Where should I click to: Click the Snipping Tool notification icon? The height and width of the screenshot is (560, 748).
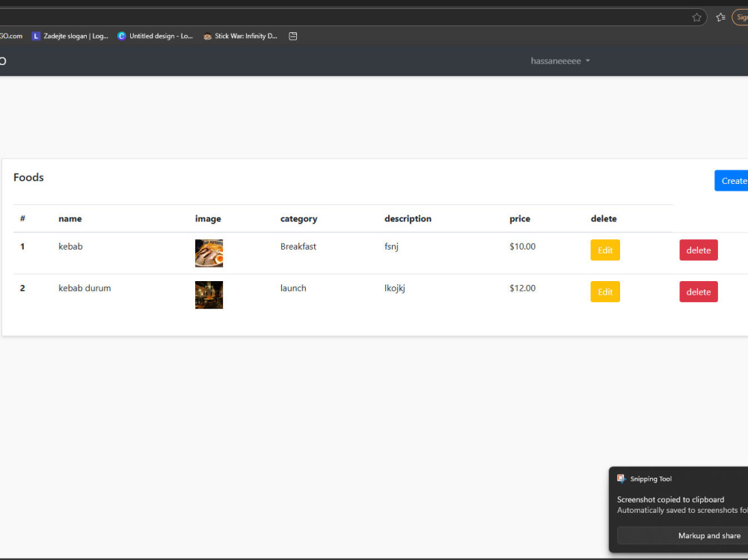[x=621, y=479]
